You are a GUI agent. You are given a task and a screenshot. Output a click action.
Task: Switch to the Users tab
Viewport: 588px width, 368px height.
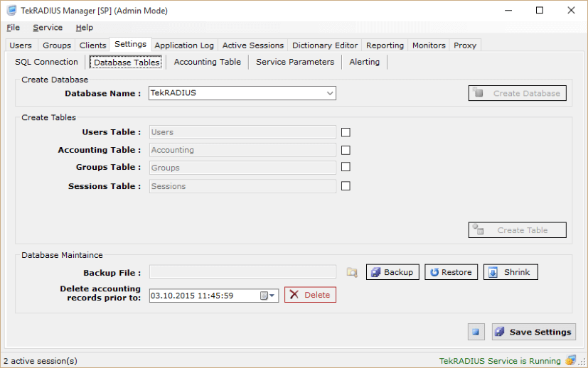tap(21, 45)
